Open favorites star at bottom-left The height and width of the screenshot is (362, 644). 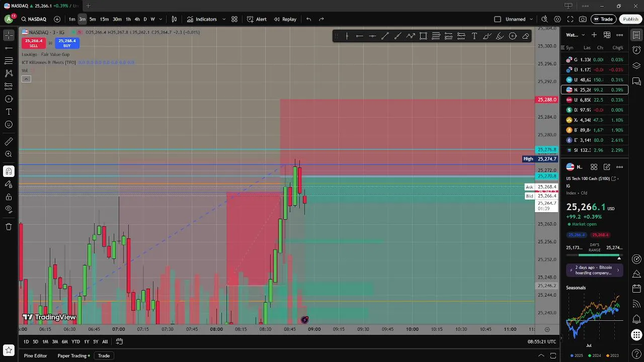click(8, 350)
